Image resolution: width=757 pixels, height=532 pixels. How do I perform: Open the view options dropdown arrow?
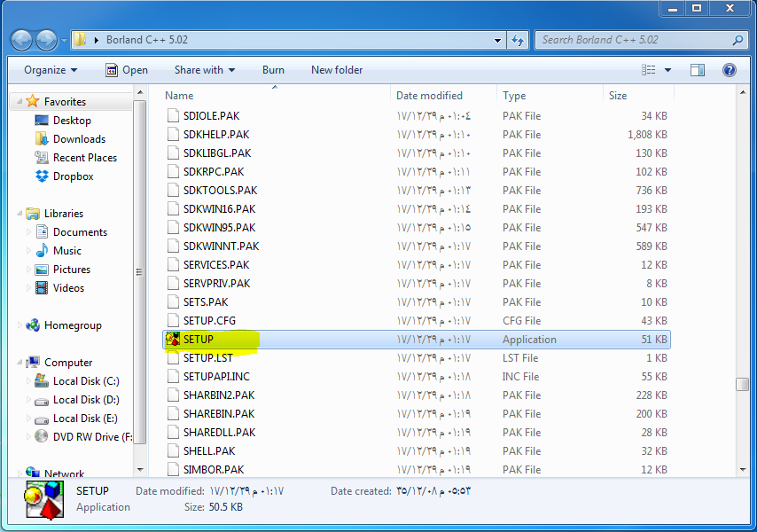coord(667,70)
